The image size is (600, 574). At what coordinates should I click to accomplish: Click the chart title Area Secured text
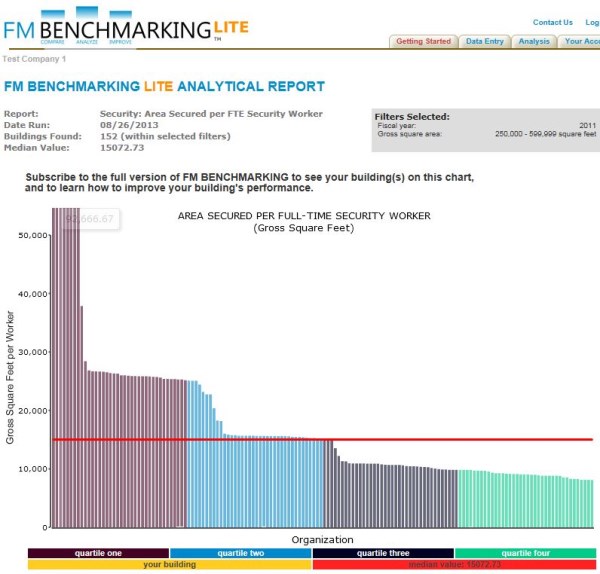(304, 222)
